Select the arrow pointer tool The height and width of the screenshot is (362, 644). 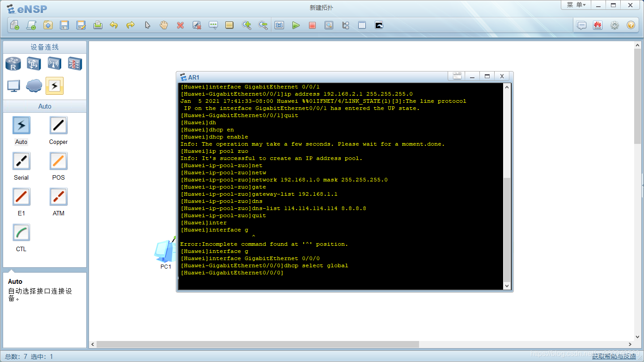click(147, 25)
